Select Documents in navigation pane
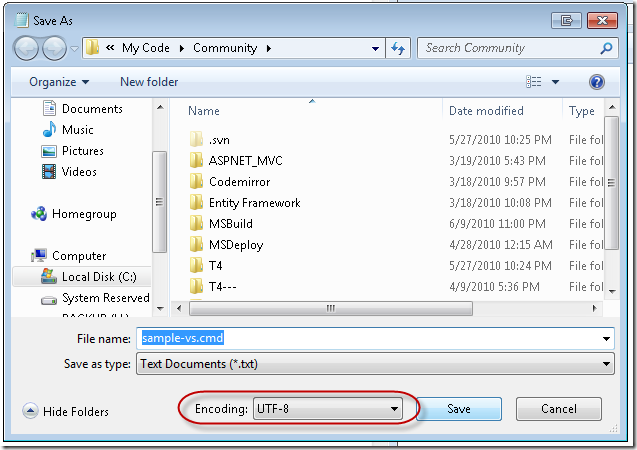Image resolution: width=637 pixels, height=450 pixels. [92, 109]
